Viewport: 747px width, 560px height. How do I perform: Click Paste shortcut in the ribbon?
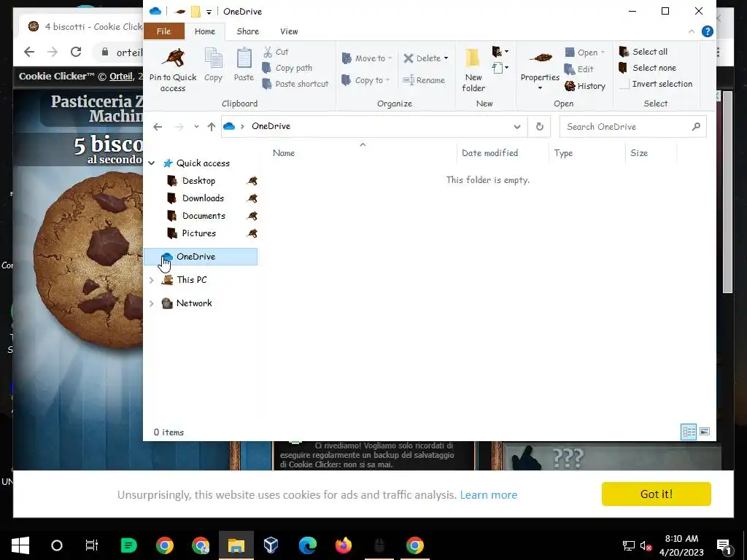pos(295,84)
